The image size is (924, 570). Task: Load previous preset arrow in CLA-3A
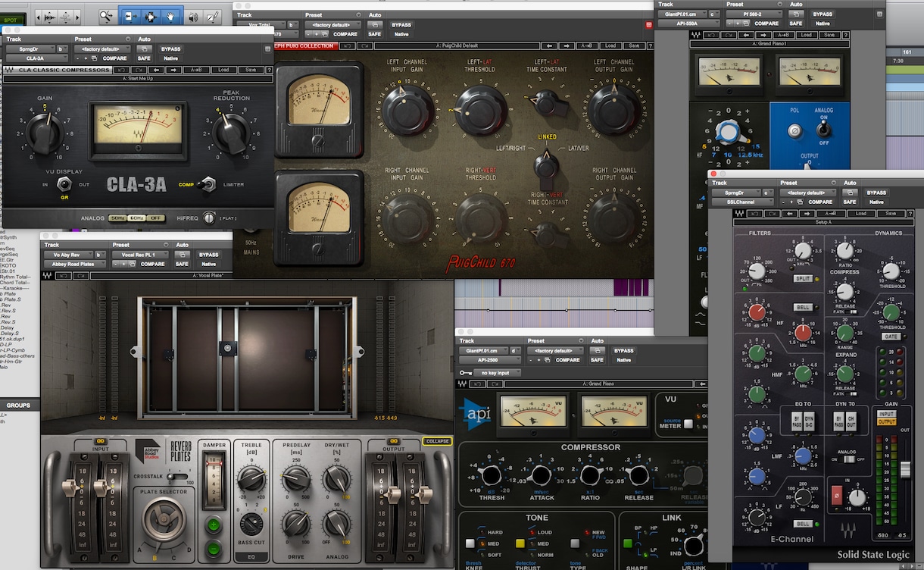pyautogui.click(x=156, y=70)
